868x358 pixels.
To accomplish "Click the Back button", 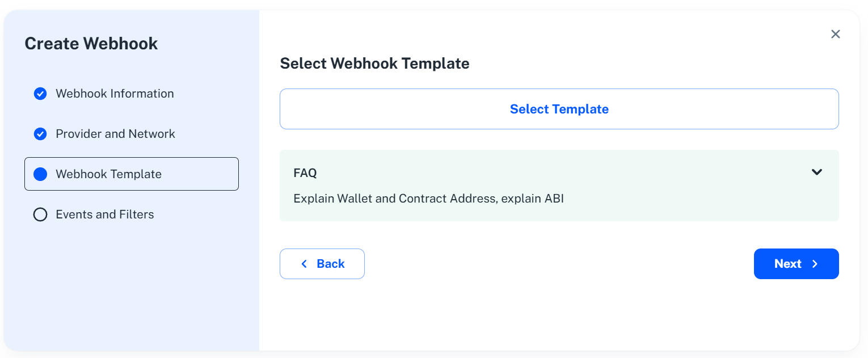I will [x=322, y=263].
